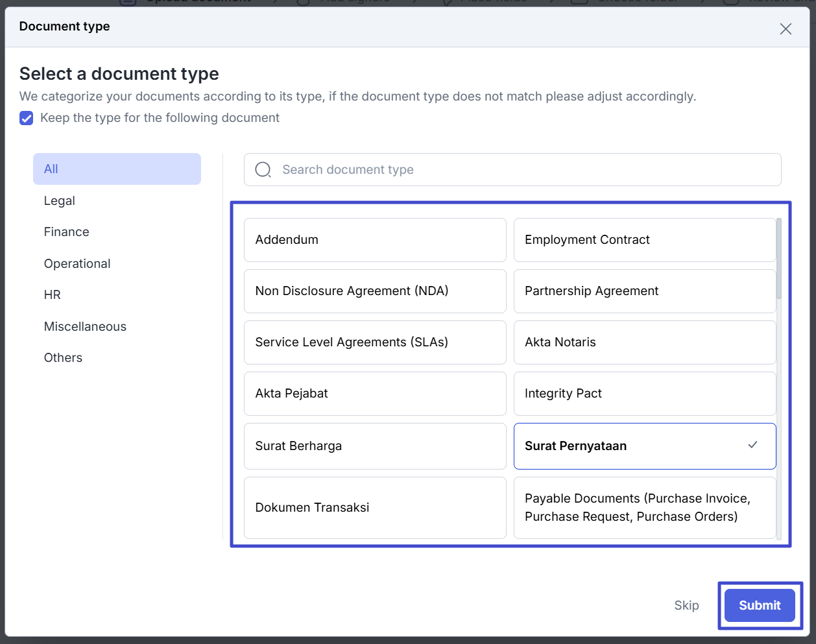This screenshot has width=816, height=644.
Task: Select the Miscellaneous category
Action: pos(85,327)
